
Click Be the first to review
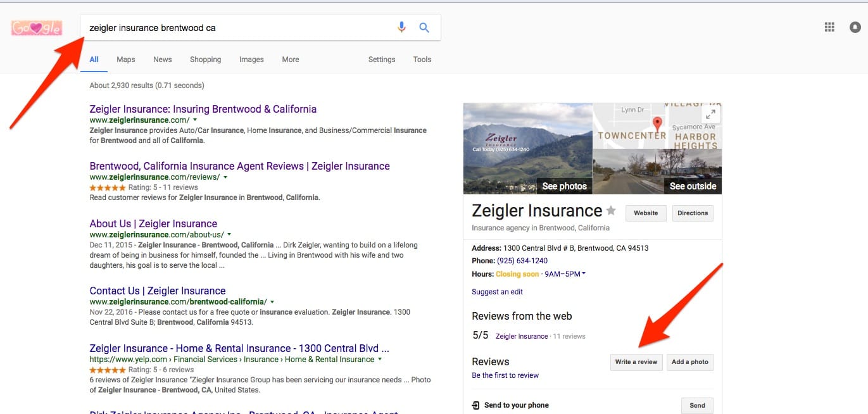(505, 375)
